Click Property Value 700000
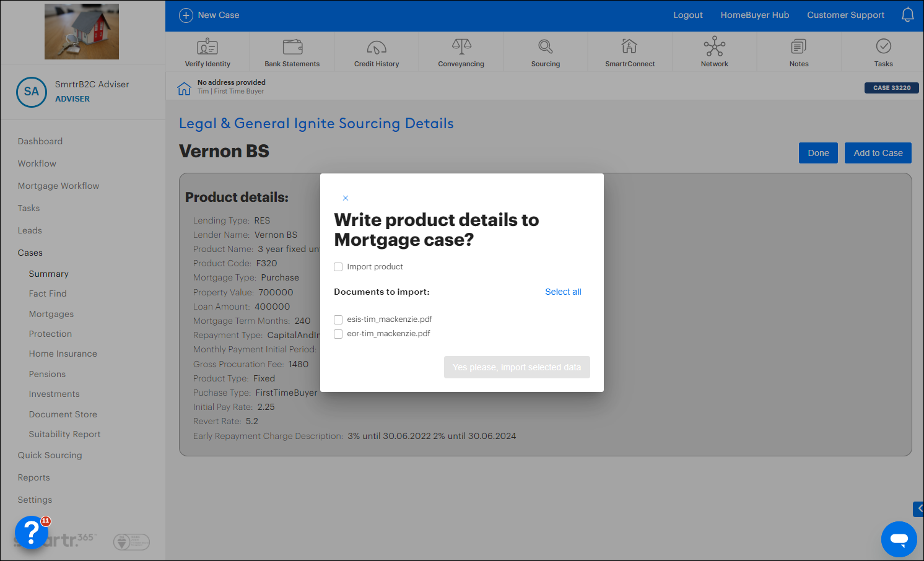This screenshot has width=924, height=561. [x=276, y=292]
